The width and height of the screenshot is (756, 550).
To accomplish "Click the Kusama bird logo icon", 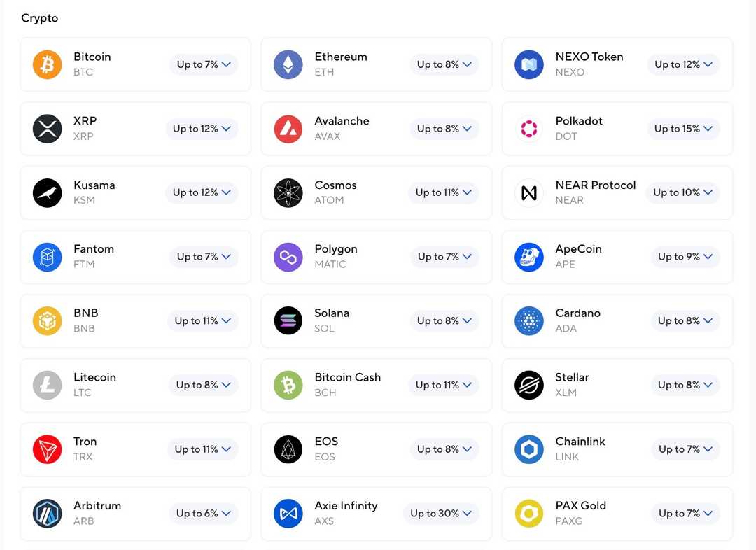I will tap(48, 192).
